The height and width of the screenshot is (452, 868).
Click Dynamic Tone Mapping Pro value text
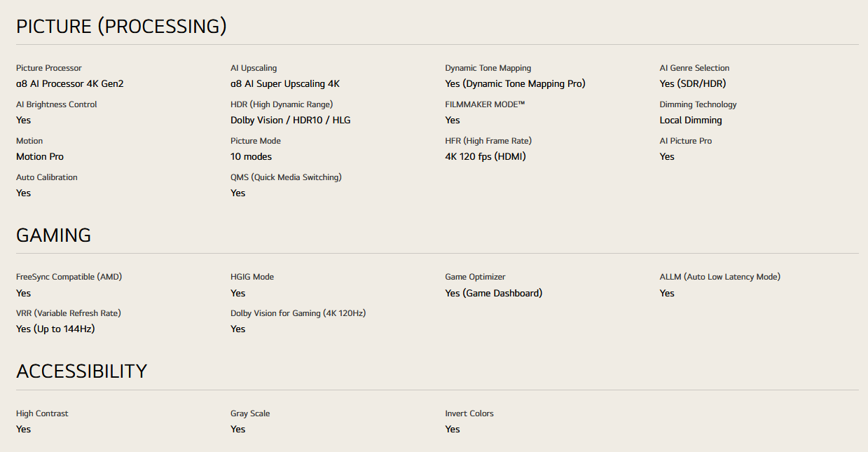pos(515,84)
